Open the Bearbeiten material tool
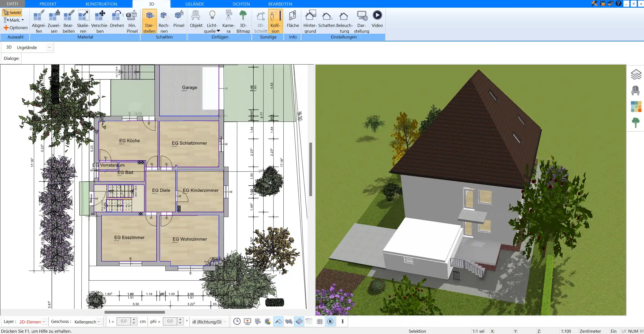The image size is (644, 334). click(x=69, y=21)
